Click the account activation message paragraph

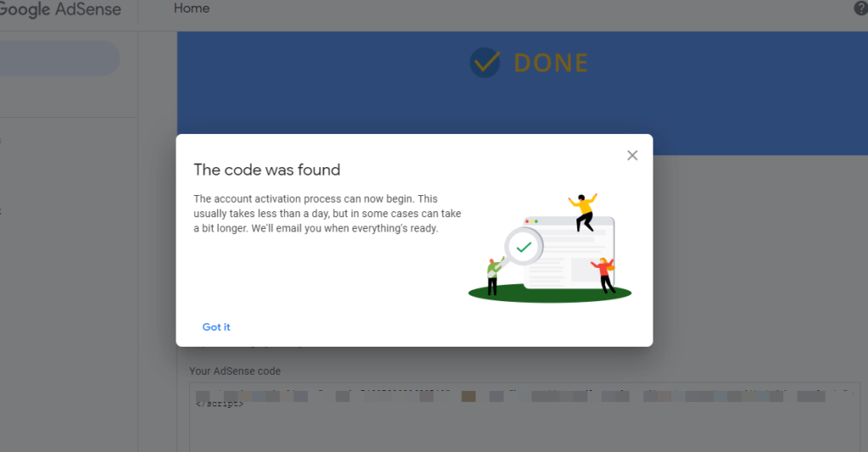(327, 214)
